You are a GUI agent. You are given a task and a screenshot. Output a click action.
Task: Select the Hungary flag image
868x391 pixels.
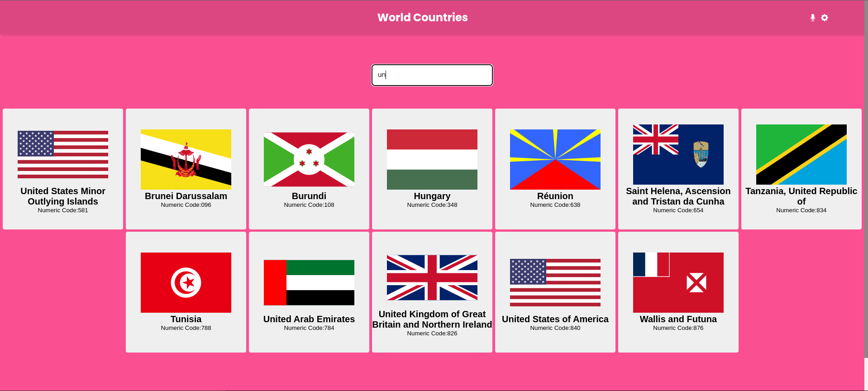[432, 159]
